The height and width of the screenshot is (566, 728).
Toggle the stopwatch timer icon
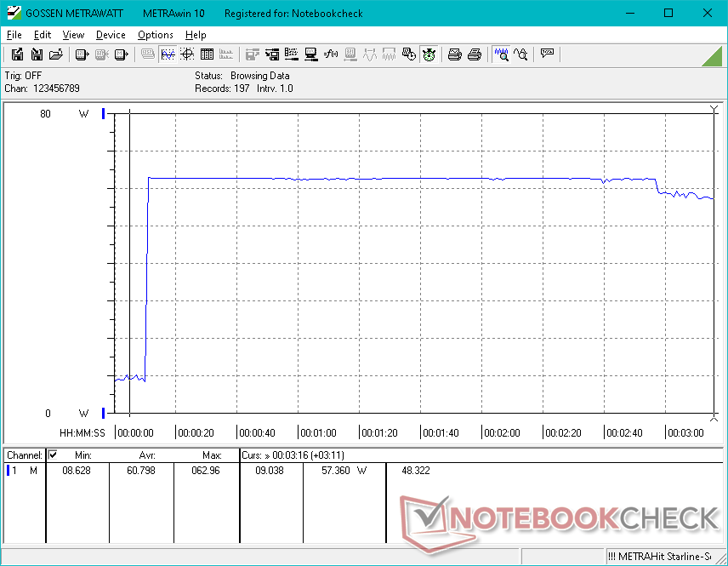[x=429, y=54]
